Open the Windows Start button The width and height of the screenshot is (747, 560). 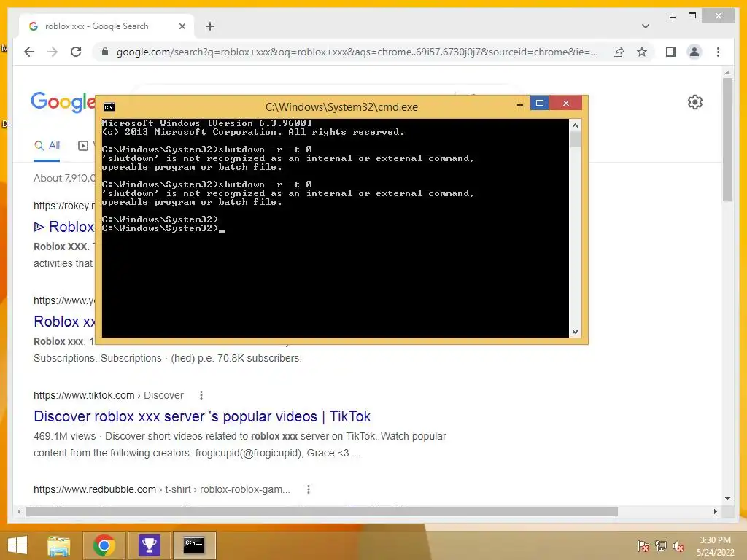[18, 545]
